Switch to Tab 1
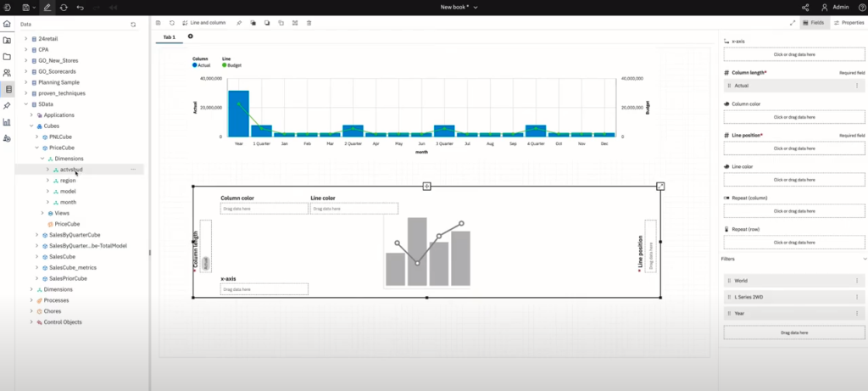 coord(169,37)
